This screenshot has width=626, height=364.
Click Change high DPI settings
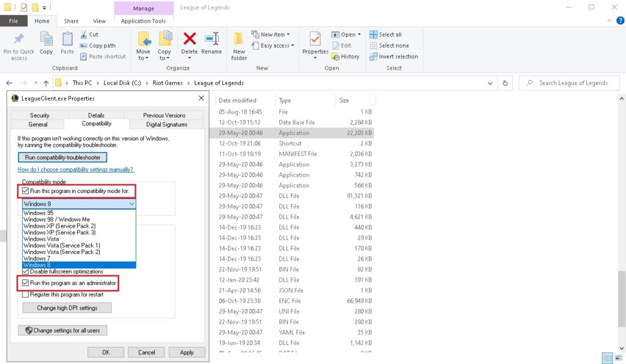click(67, 308)
